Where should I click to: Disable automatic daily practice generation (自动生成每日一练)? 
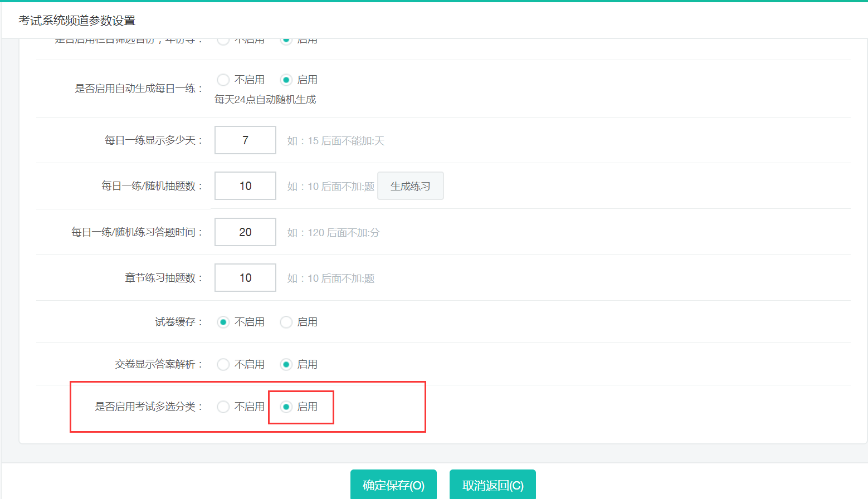223,80
